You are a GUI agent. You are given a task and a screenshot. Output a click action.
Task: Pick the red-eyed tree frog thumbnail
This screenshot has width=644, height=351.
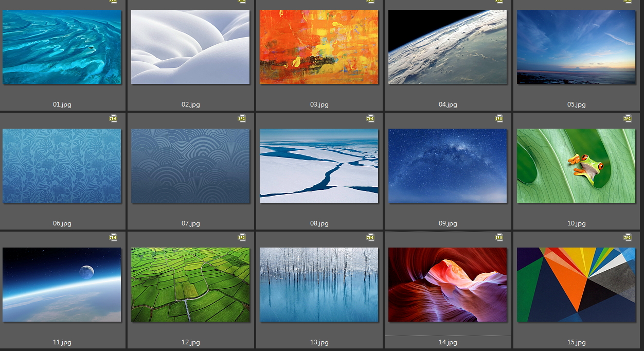click(x=576, y=166)
